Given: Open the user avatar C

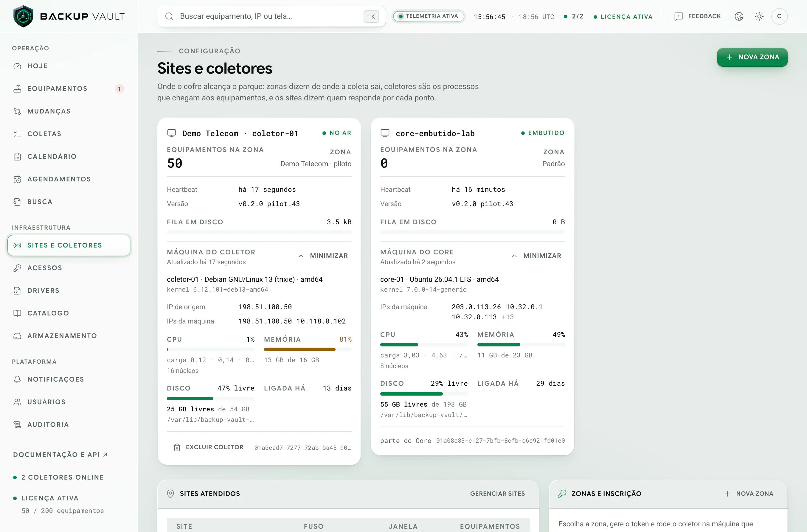Looking at the screenshot, I should (779, 16).
